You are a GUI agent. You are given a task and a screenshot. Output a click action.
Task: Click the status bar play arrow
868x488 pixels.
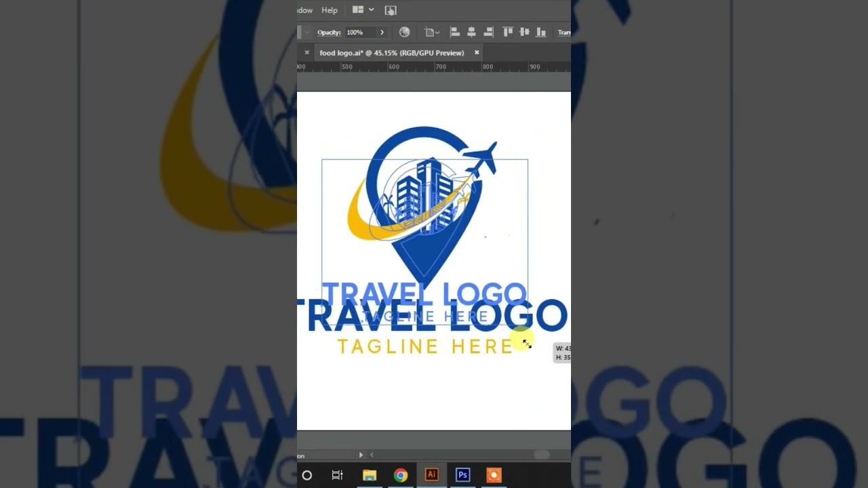pyautogui.click(x=361, y=455)
